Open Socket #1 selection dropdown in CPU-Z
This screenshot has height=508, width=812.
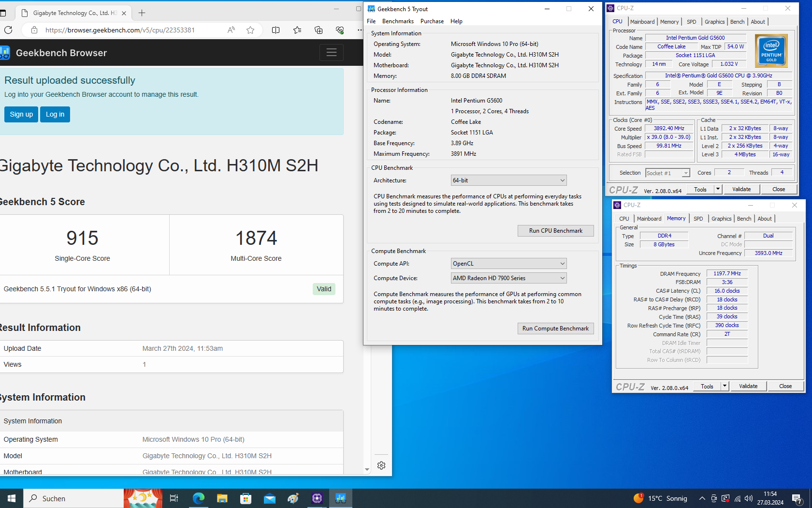pyautogui.click(x=667, y=173)
